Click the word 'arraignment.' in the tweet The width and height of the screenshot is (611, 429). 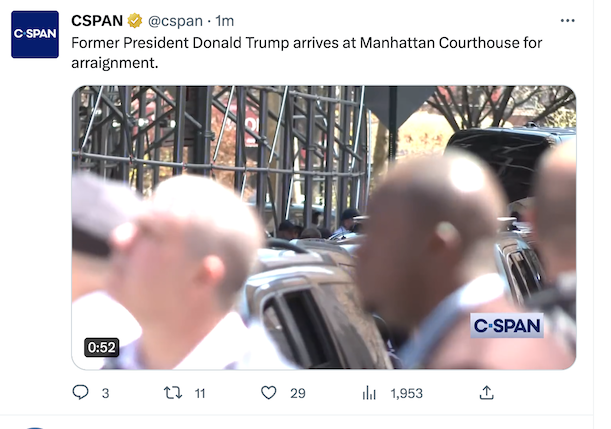pyautogui.click(x=115, y=63)
